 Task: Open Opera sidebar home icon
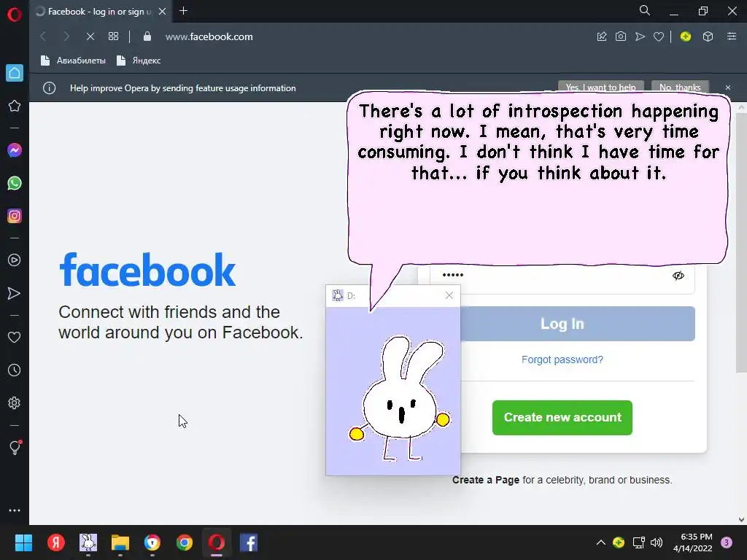pos(15,73)
